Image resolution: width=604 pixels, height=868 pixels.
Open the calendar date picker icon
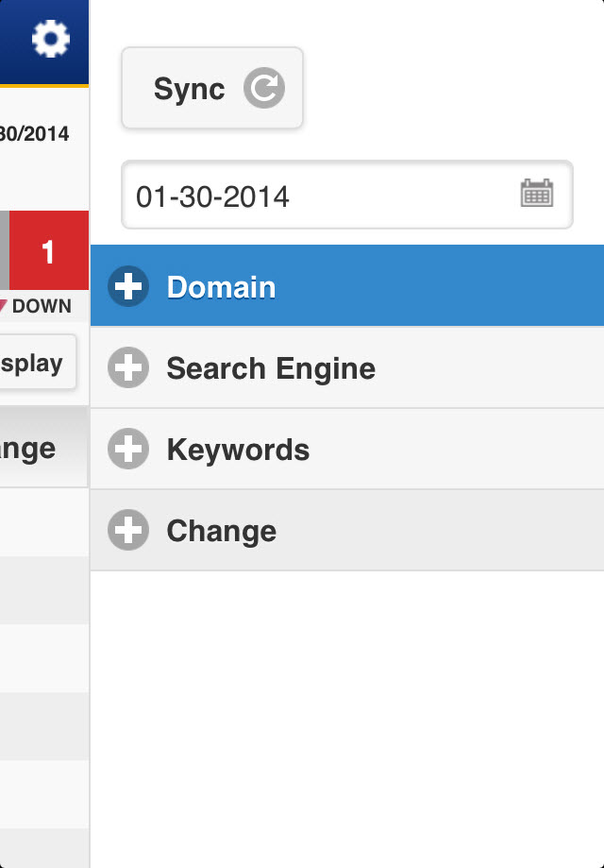coord(536,194)
